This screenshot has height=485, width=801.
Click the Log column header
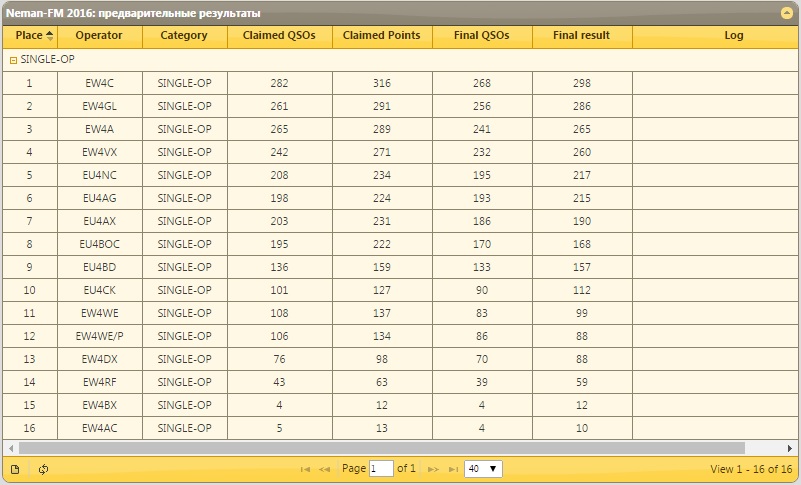coord(733,36)
